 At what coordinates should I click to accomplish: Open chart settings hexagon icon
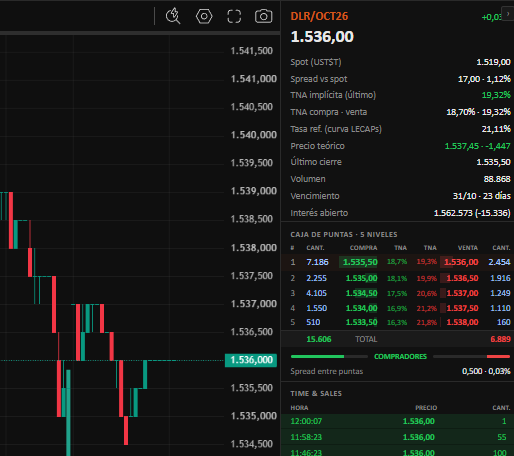click(204, 16)
